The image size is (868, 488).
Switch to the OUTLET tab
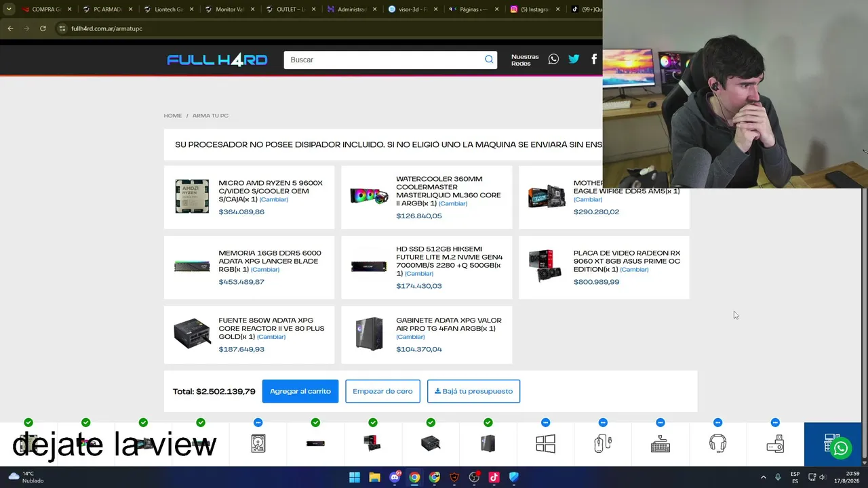tap(290, 9)
